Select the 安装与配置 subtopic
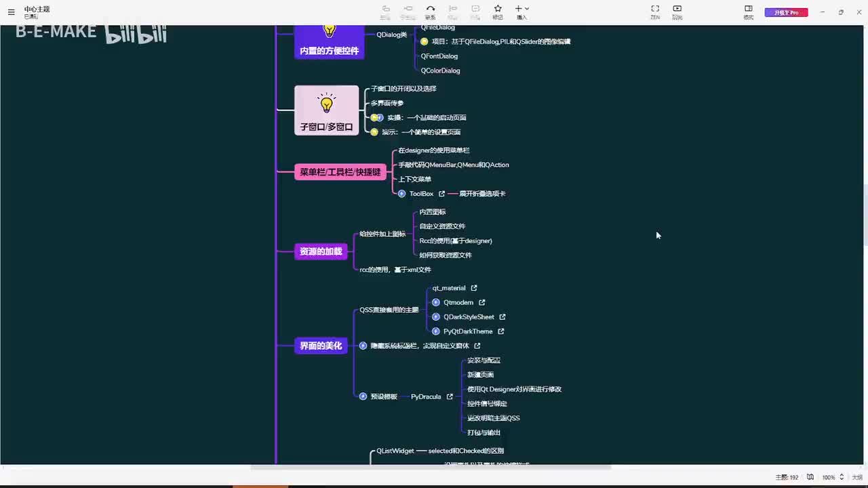This screenshot has width=868, height=488. click(x=484, y=361)
